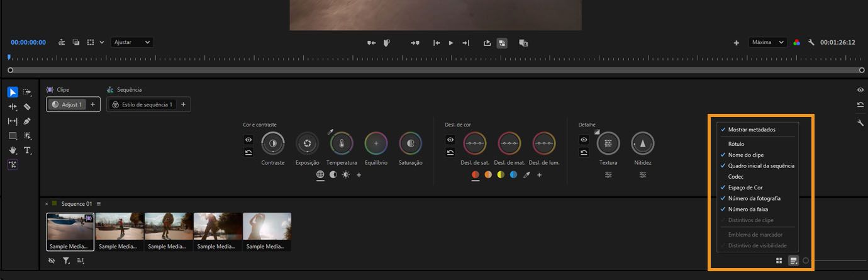Open the Máxima playback resolution dropdown

coord(767,42)
